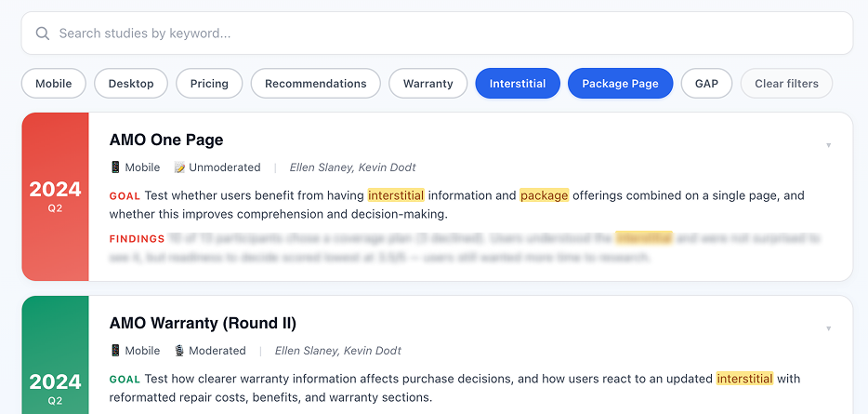Click the Moderated microphone icon
This screenshot has width=868, height=414.
point(180,351)
